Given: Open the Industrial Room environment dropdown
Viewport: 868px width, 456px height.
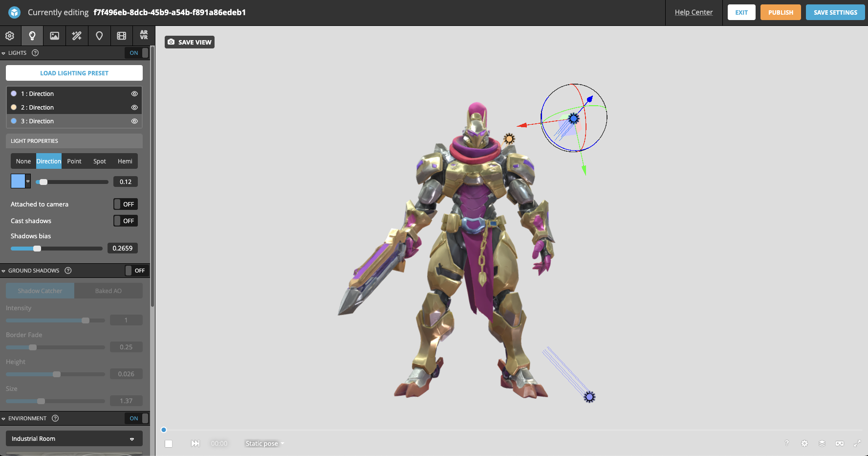Looking at the screenshot, I should 74,438.
